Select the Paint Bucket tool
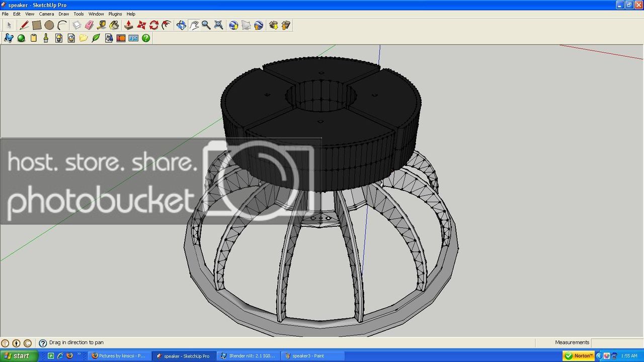 [x=114, y=25]
